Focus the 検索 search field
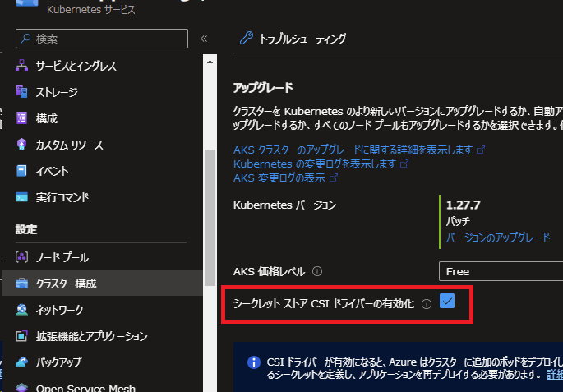The height and width of the screenshot is (392, 563). (102, 39)
